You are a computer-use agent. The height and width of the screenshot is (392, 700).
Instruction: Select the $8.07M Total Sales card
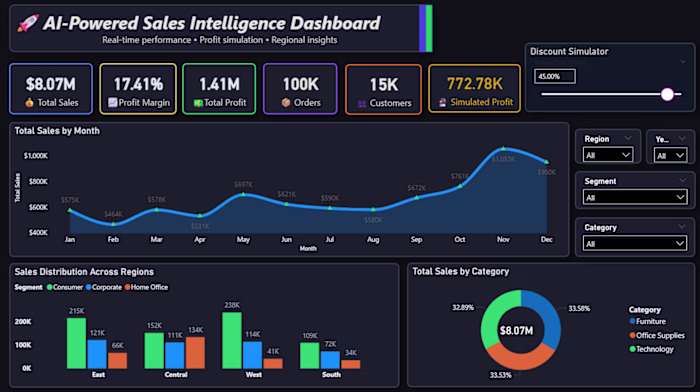pyautogui.click(x=51, y=89)
